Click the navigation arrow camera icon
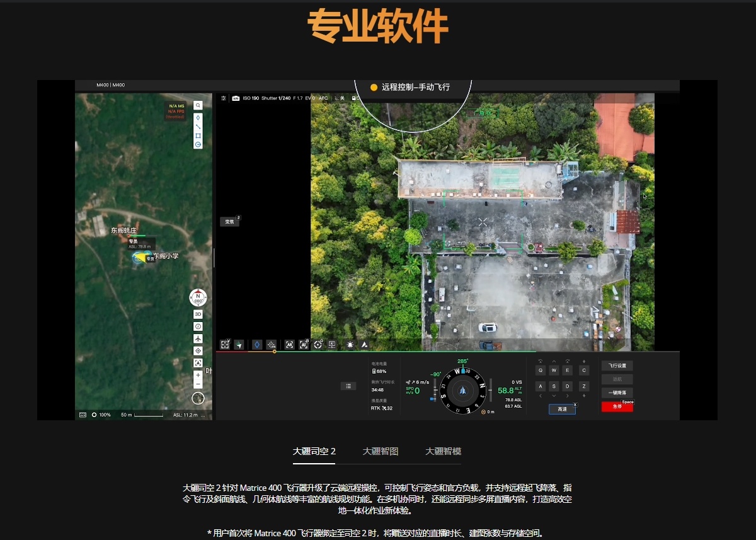The height and width of the screenshot is (540, 756). (x=239, y=345)
